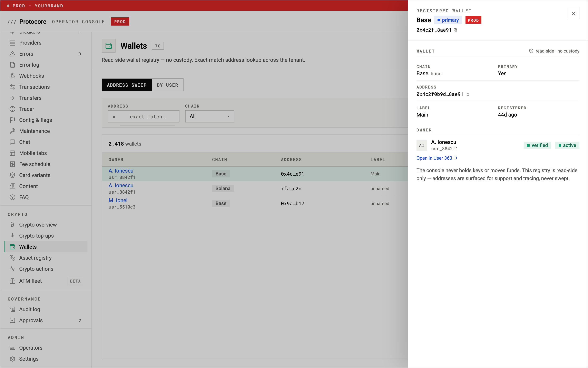
Task: Click the Fee schedule receipt icon
Action: click(12, 164)
